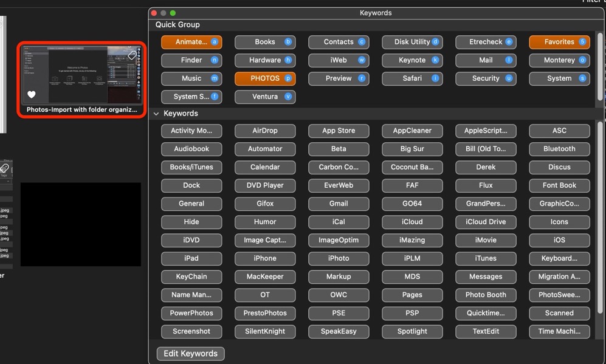Click the Edit Keywords button

pos(190,354)
